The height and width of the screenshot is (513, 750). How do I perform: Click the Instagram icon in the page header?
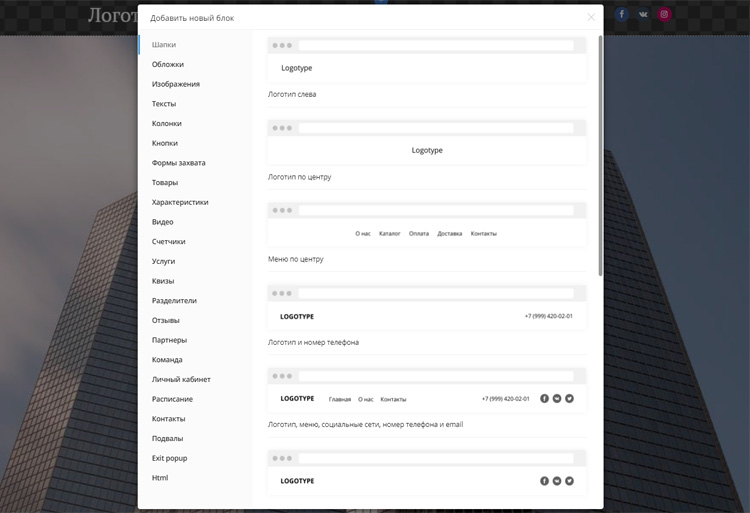pyautogui.click(x=664, y=15)
